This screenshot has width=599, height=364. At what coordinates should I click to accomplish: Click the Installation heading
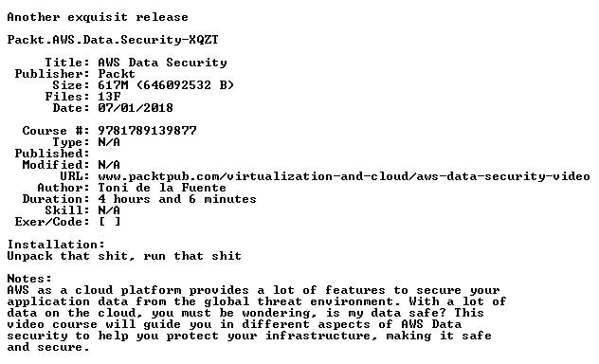[x=56, y=245]
